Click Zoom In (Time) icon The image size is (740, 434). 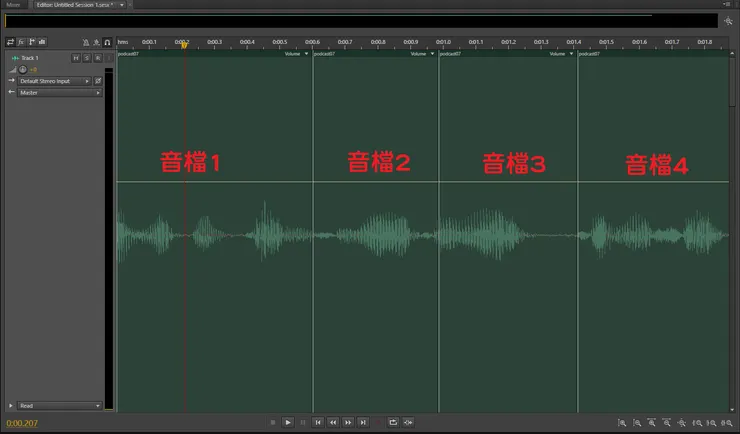tap(652, 423)
